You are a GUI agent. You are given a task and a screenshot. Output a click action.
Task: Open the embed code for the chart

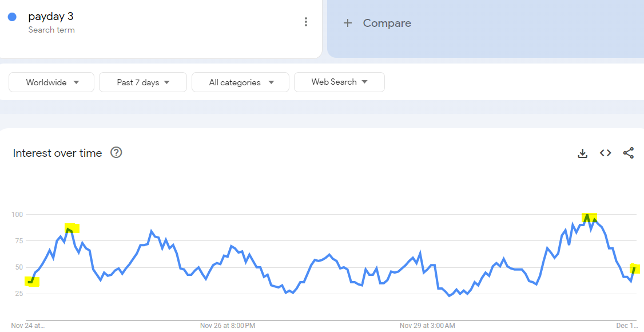click(605, 153)
